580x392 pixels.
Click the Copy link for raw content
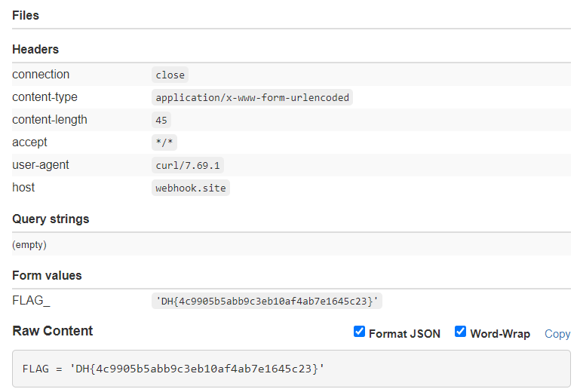(x=557, y=334)
